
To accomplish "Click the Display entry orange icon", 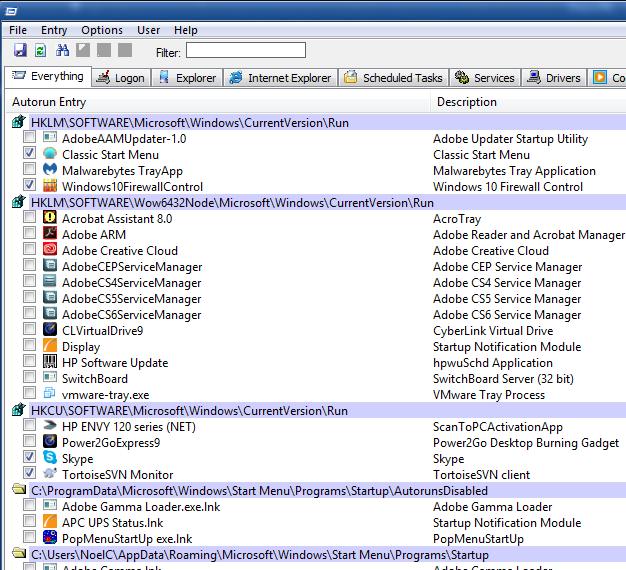I will click(50, 346).
